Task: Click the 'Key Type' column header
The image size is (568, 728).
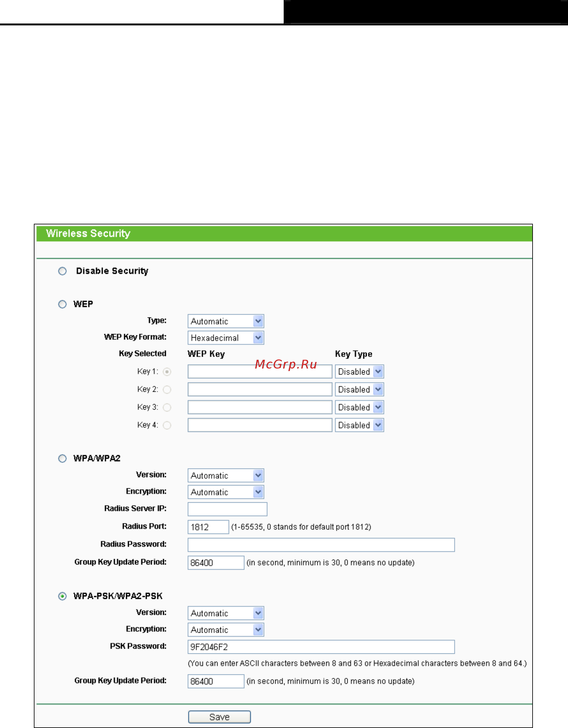Action: 354,354
